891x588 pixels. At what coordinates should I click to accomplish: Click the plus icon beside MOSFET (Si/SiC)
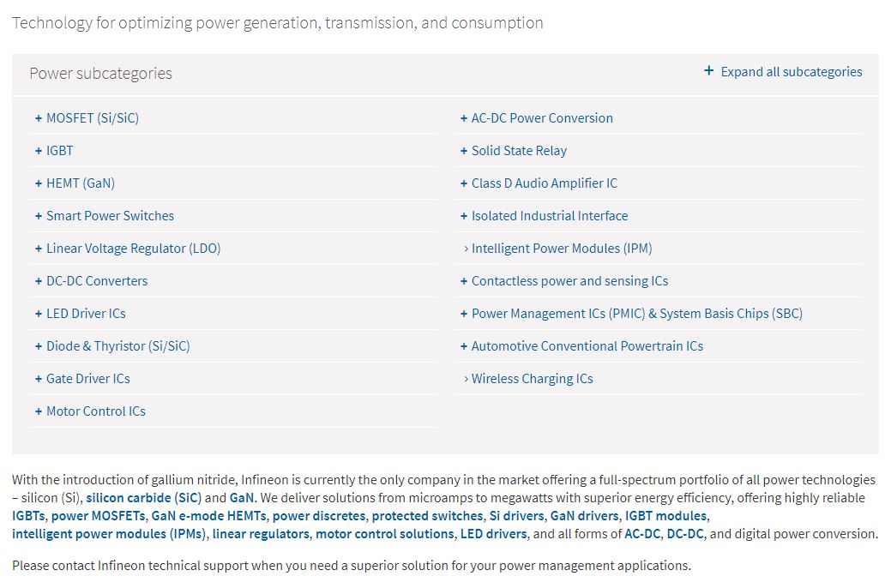(x=39, y=118)
